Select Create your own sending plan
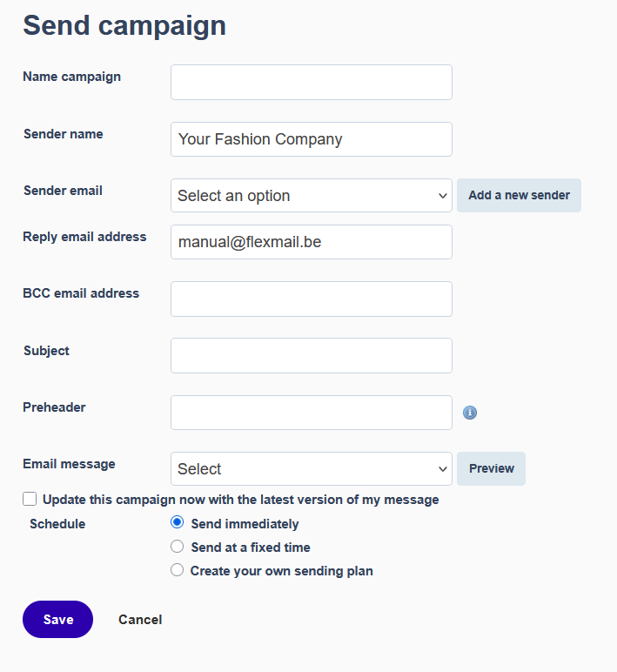 click(x=178, y=570)
